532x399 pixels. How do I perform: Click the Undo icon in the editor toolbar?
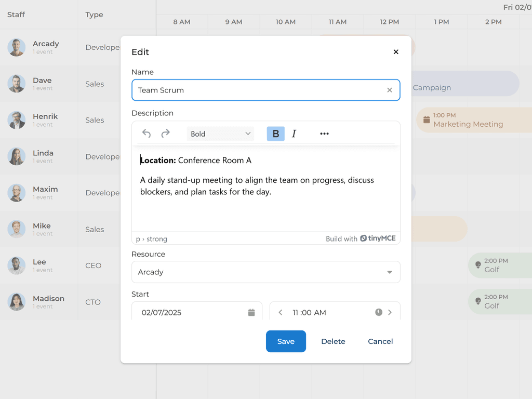146,134
